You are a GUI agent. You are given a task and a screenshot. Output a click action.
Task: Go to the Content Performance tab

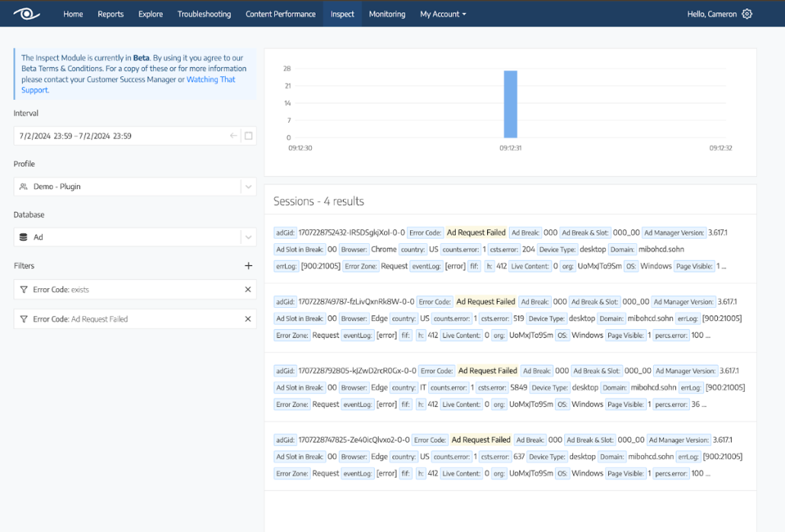280,14
